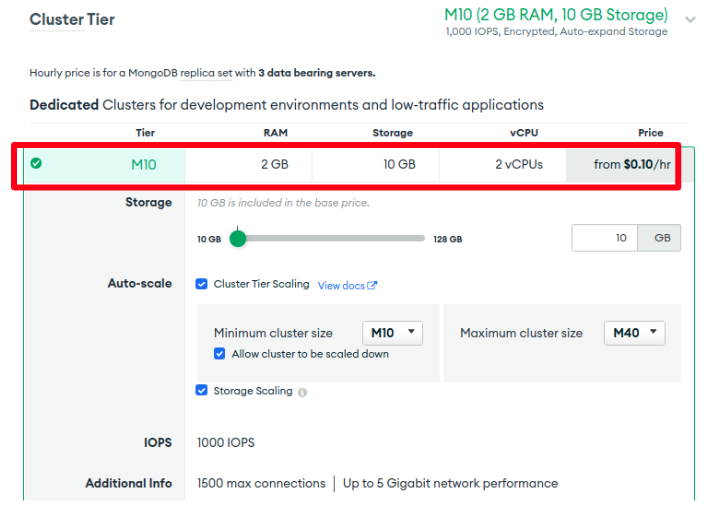The height and width of the screenshot is (511, 711).
Task: Toggle Allow cluster to be scaled down
Action: point(219,354)
